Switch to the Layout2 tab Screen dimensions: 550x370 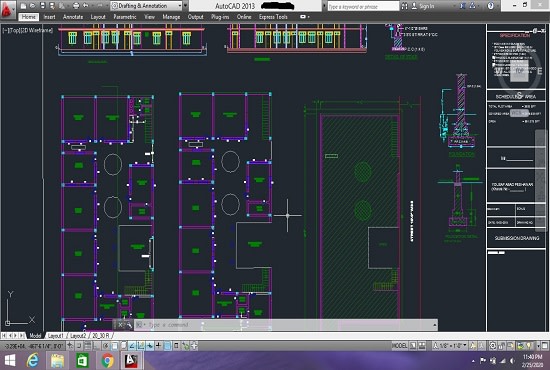click(x=78, y=336)
